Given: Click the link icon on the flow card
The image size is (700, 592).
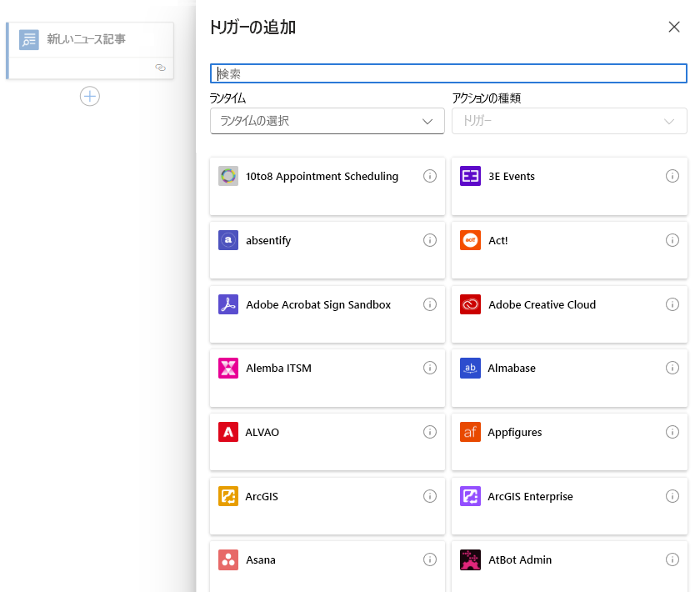Looking at the screenshot, I should click(x=160, y=68).
